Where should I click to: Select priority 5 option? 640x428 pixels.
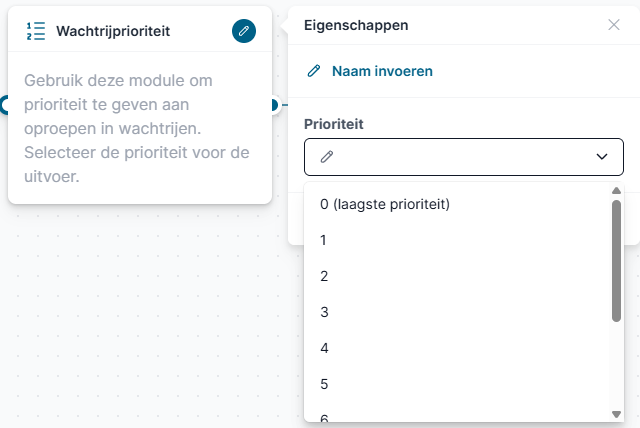[459, 384]
